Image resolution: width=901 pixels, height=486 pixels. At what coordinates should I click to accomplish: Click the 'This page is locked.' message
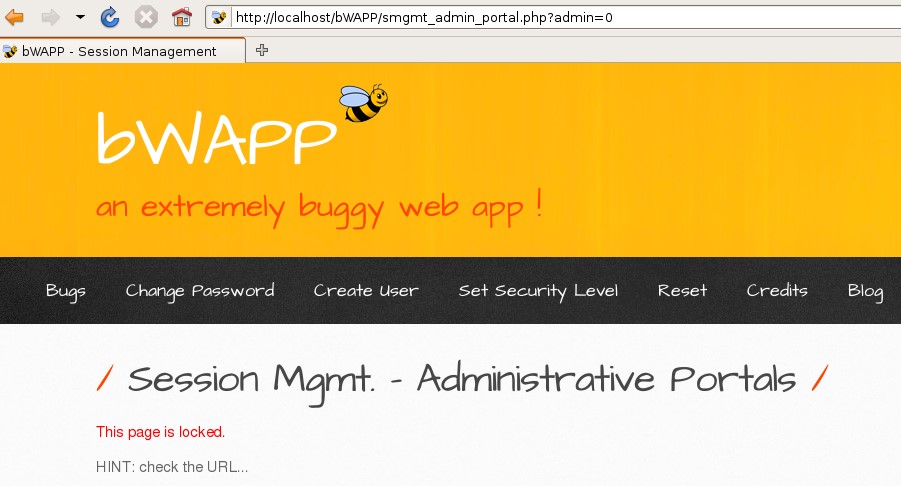[160, 432]
